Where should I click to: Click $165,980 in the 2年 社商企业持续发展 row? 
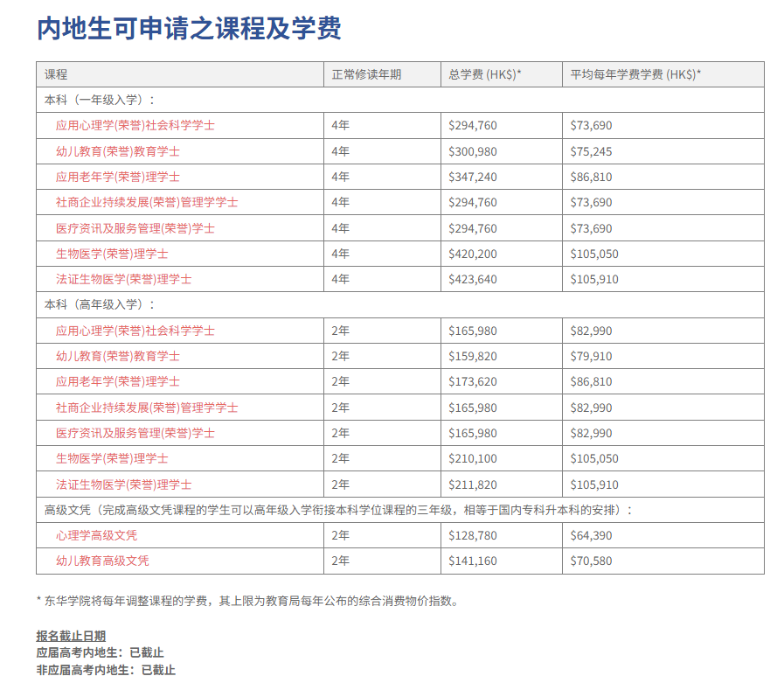tap(473, 408)
